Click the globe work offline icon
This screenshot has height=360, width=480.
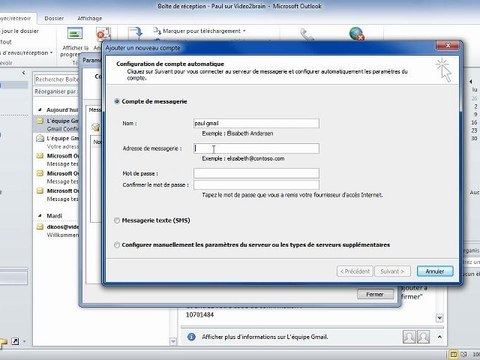tap(356, 34)
